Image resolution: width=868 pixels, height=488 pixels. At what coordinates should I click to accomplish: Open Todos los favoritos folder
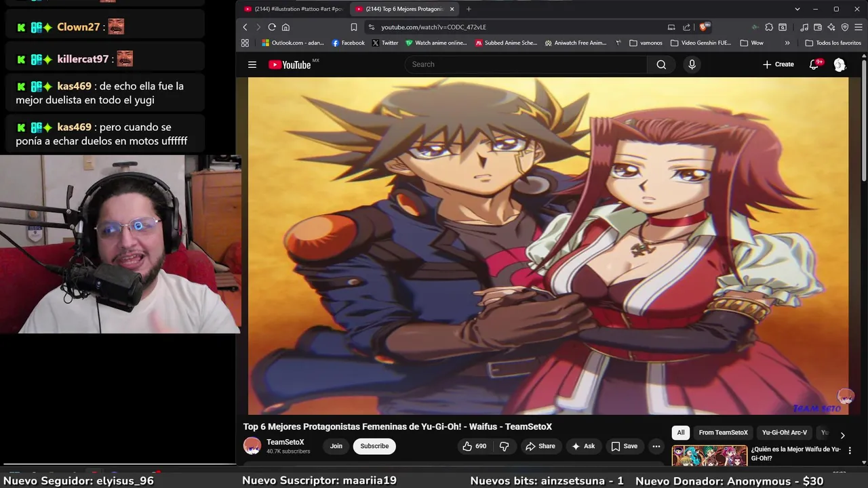(x=833, y=43)
